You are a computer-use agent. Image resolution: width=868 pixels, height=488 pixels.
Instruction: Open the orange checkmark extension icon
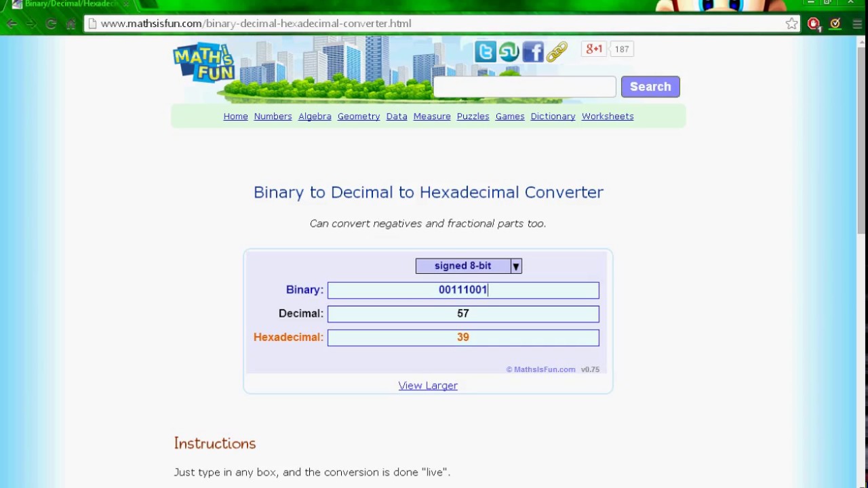[x=835, y=24]
